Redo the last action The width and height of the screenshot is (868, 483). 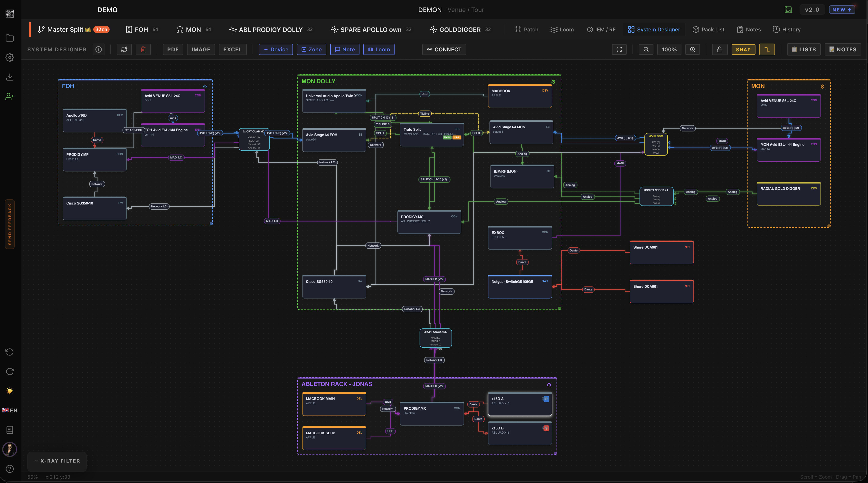coord(10,372)
